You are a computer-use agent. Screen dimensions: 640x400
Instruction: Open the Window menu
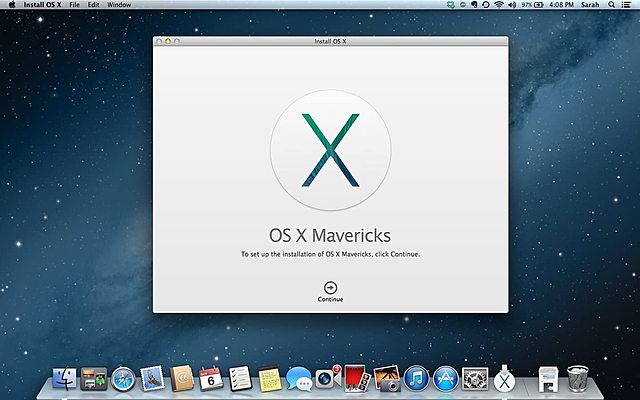point(119,4)
